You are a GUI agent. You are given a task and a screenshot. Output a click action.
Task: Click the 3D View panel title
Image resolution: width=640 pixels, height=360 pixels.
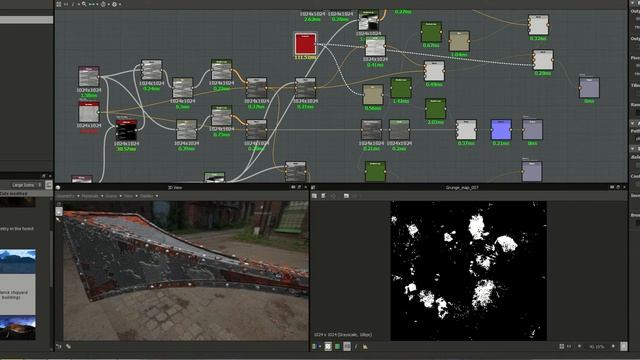point(175,188)
